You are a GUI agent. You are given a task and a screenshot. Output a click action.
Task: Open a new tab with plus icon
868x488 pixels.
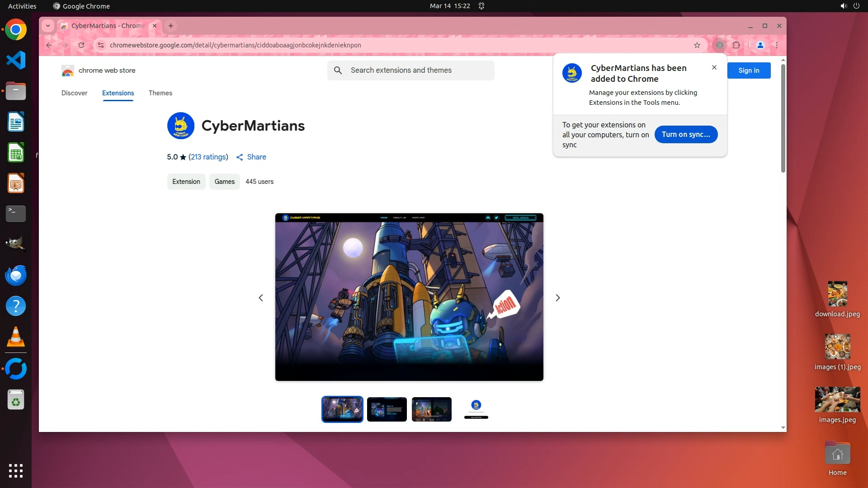click(x=171, y=26)
